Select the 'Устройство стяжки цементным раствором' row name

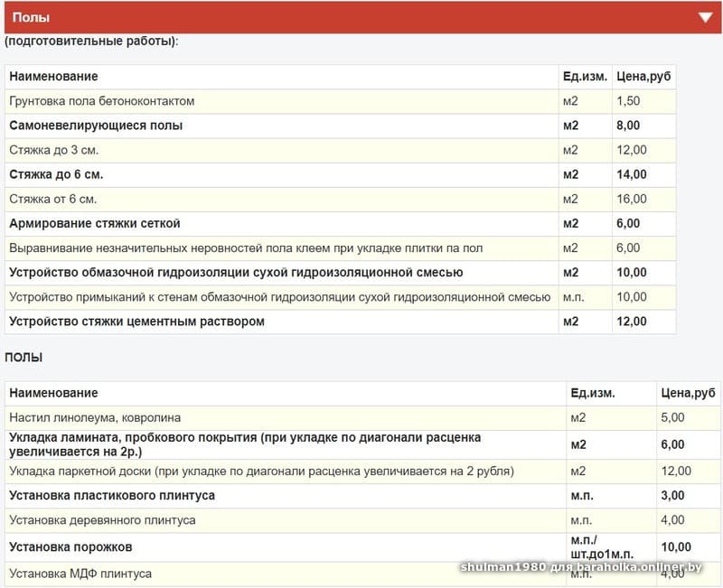click(137, 322)
